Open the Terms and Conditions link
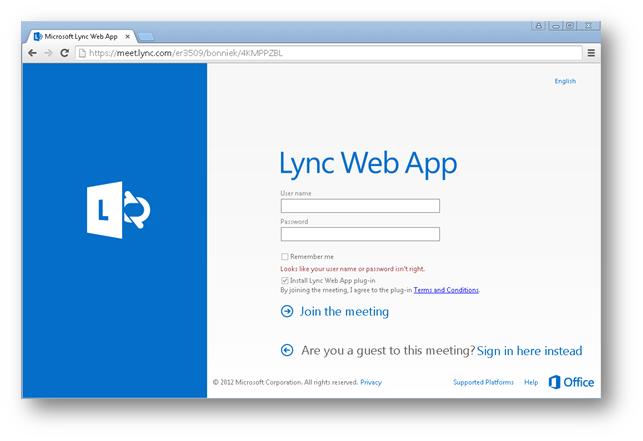 coord(446,290)
